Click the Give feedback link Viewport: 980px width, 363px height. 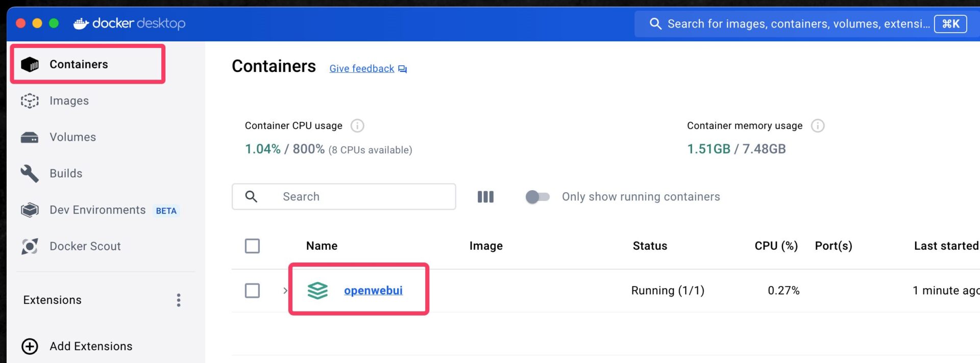[x=362, y=69]
